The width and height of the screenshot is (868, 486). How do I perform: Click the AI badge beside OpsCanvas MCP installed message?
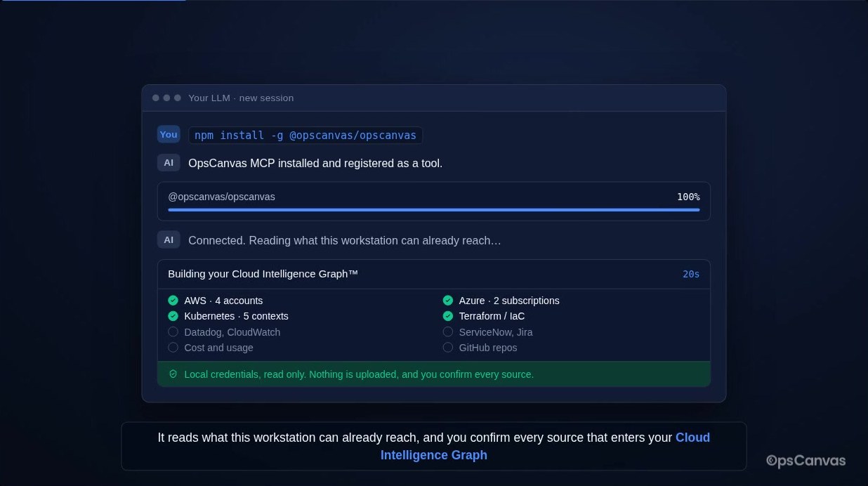(x=169, y=163)
